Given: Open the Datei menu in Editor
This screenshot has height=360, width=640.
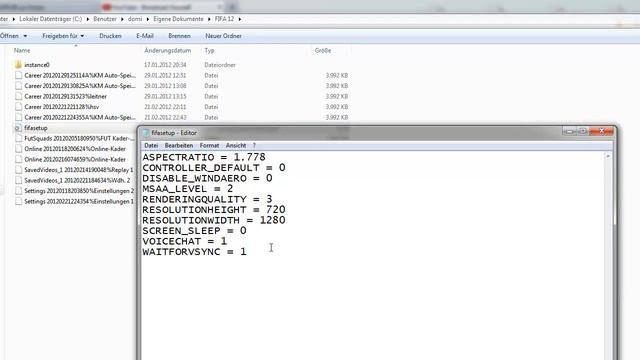Looking at the screenshot, I should (x=151, y=145).
